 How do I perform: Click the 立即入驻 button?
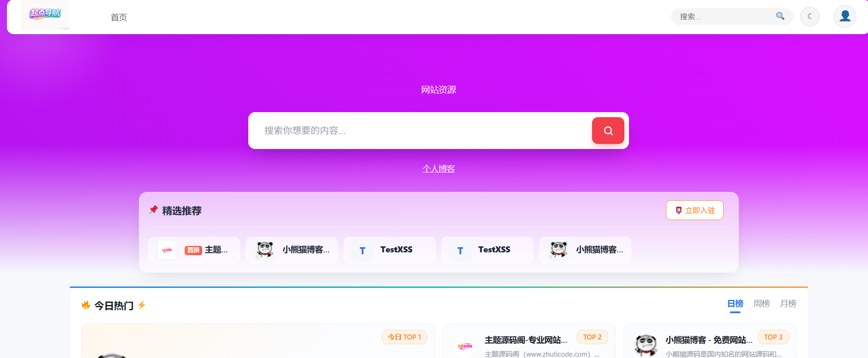coord(694,210)
